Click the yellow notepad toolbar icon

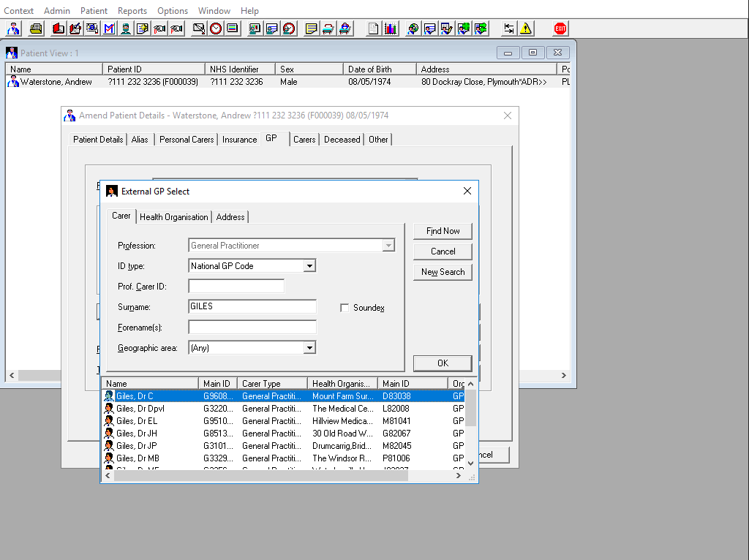pos(312,29)
